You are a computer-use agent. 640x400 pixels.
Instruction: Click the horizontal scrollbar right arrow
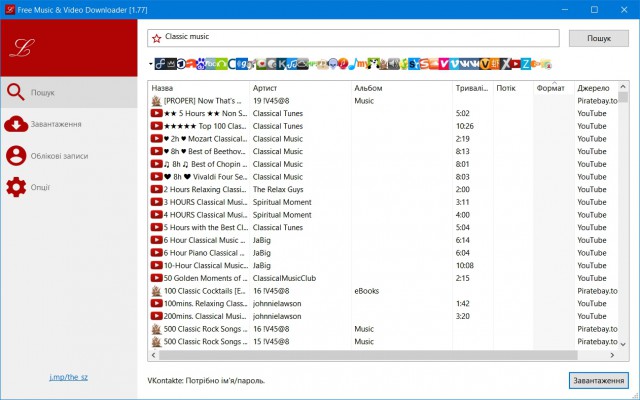[x=612, y=355]
